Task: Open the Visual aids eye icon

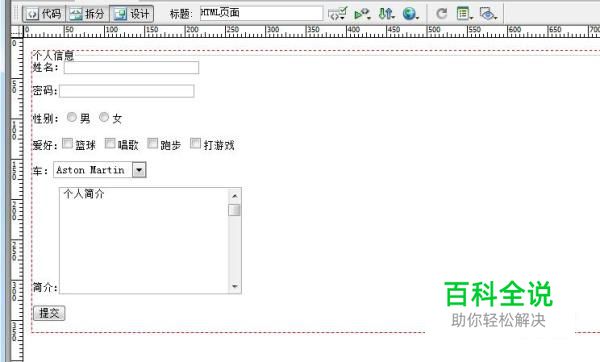Action: tap(488, 14)
